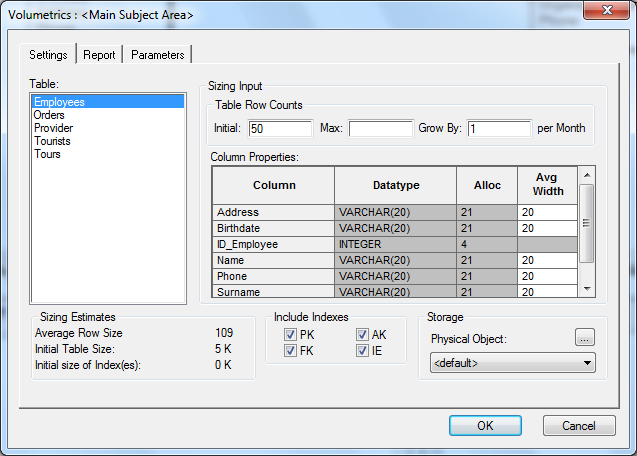This screenshot has width=637, height=456.
Task: Click the Avg Width cell for Birthdate
Action: (547, 228)
